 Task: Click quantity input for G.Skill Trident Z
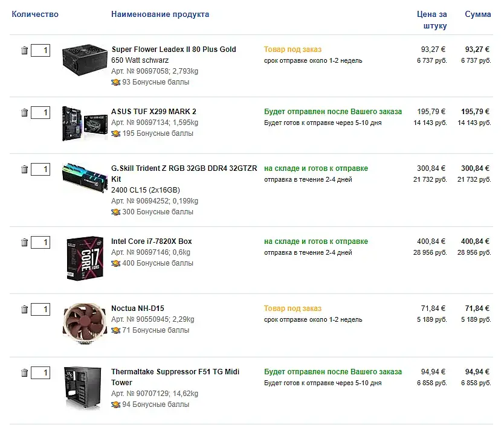click(40, 170)
